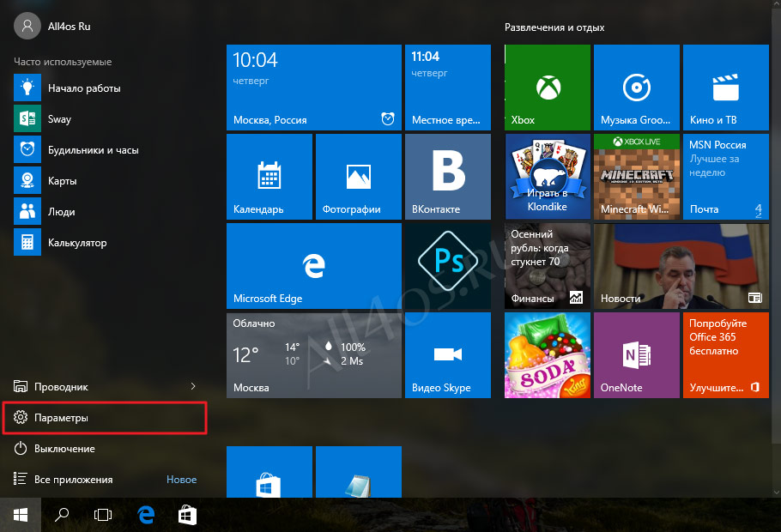Open the All4os Ru user account menu
781x532 pixels.
[x=52, y=26]
